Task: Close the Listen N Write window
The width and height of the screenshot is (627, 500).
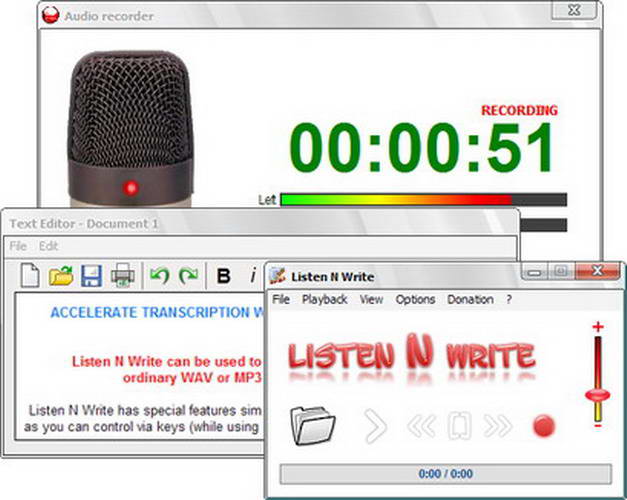Action: [x=598, y=271]
